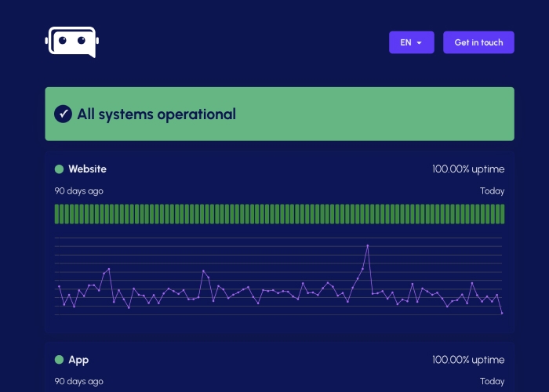Image resolution: width=549 pixels, height=392 pixels.
Task: Click the robot chat logo
Action: tap(72, 42)
